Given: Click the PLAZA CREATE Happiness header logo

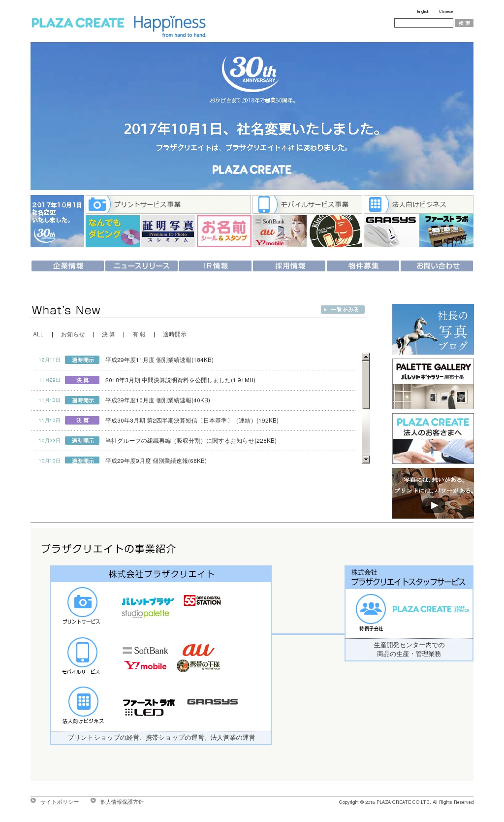Looking at the screenshot, I should (119, 26).
